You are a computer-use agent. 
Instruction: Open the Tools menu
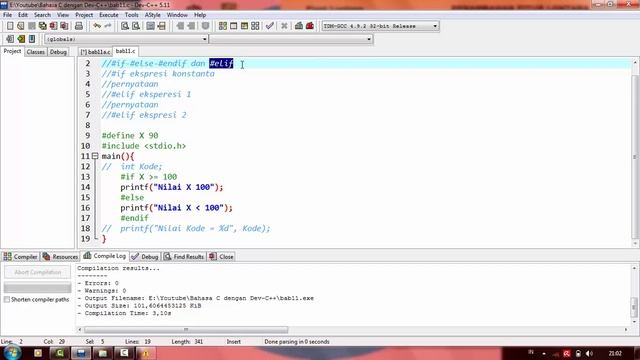(x=131, y=15)
